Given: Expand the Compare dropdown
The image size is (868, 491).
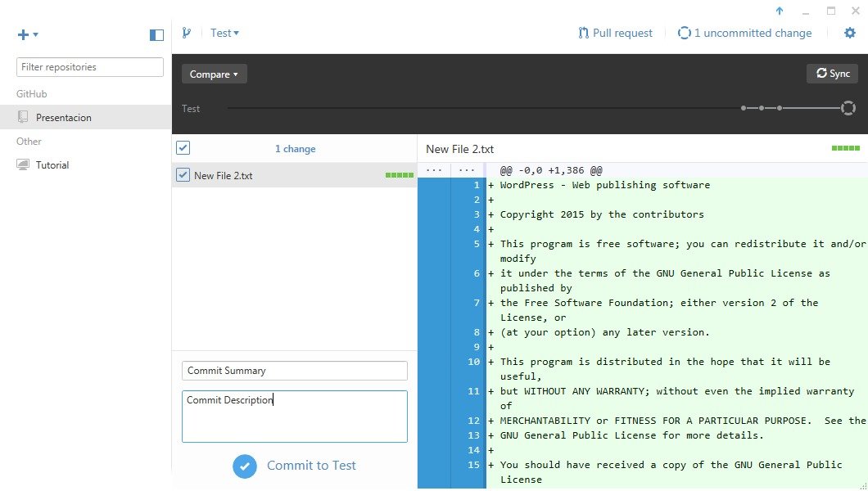Looking at the screenshot, I should [x=215, y=74].
